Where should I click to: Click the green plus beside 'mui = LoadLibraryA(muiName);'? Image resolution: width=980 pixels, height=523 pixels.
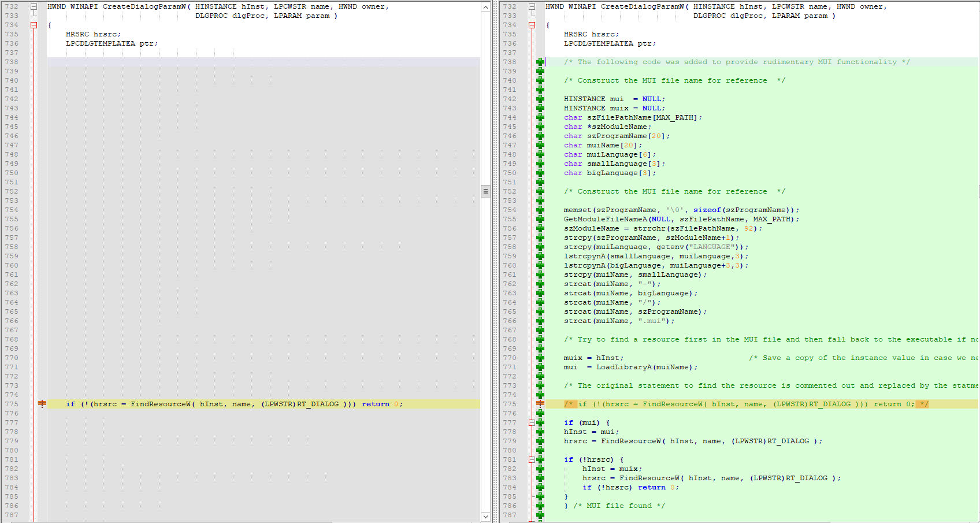point(540,367)
